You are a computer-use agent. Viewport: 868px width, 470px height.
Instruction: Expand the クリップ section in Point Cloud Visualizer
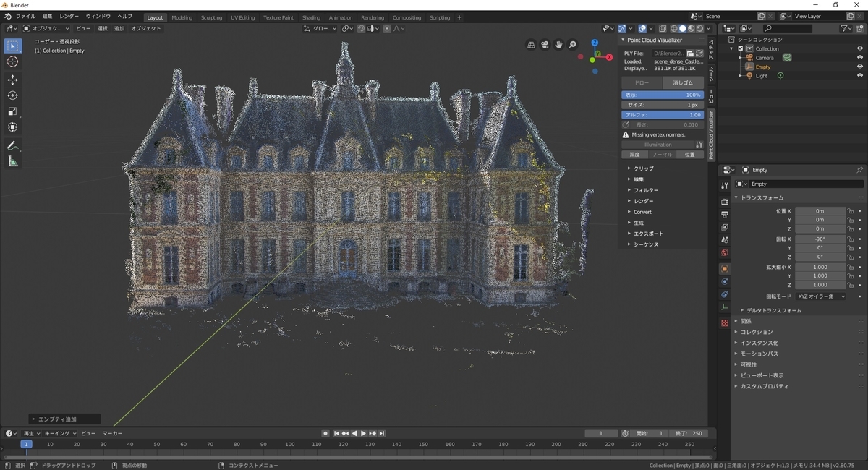pos(642,168)
